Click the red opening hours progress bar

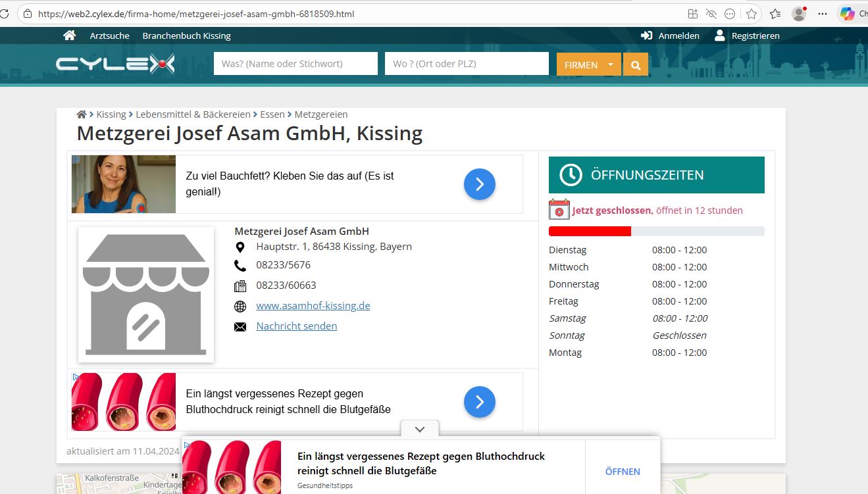click(590, 231)
